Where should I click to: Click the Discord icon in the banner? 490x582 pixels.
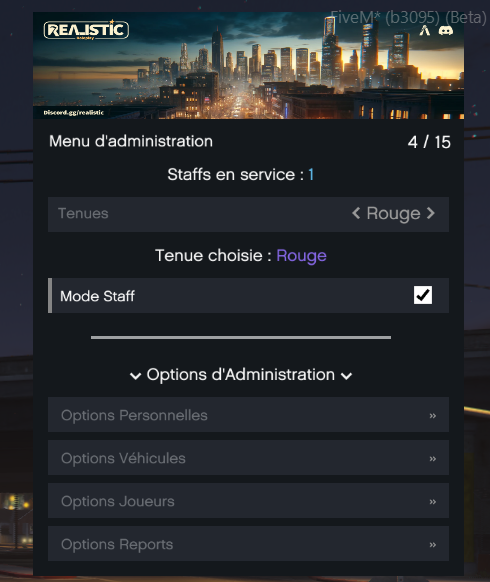[x=445, y=30]
